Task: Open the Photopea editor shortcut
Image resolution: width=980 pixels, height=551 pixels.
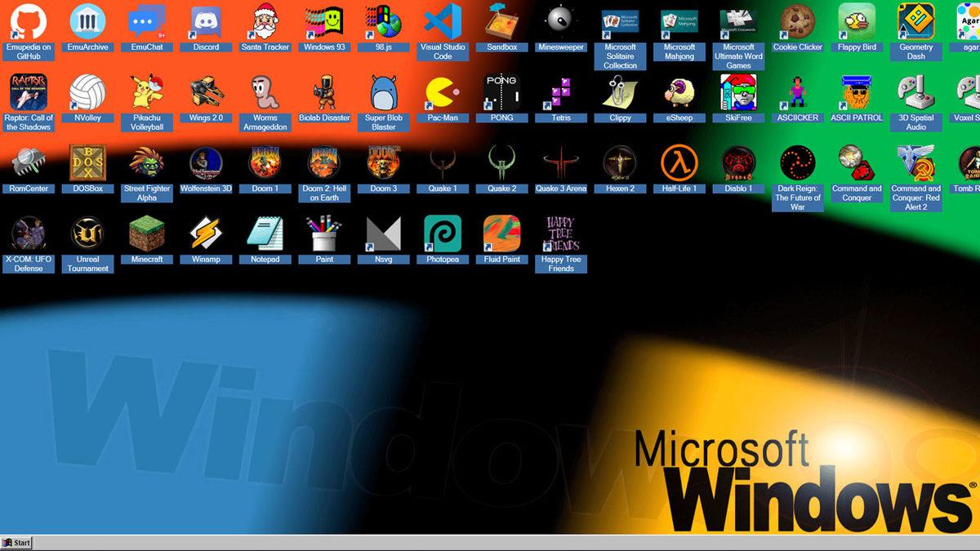Action: point(443,234)
